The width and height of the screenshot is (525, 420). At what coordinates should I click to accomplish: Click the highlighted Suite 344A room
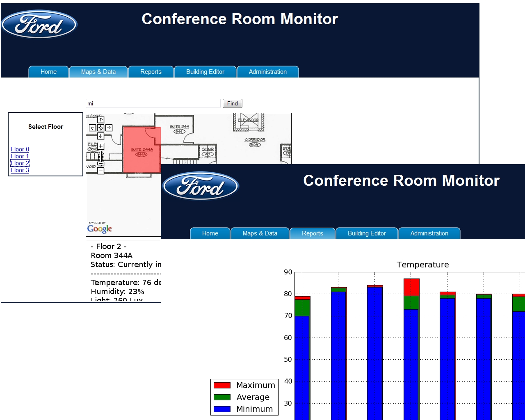[142, 150]
